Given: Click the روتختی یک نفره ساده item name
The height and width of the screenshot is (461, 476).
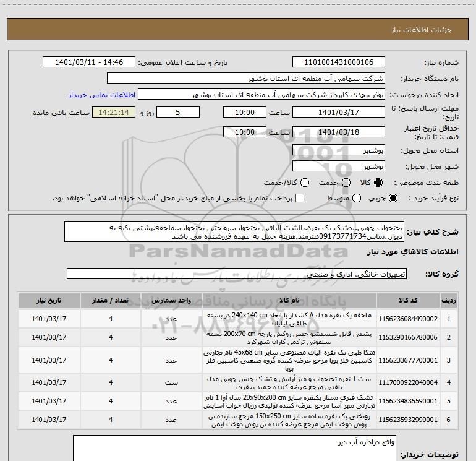Looking at the screenshot, I should click(289, 420).
